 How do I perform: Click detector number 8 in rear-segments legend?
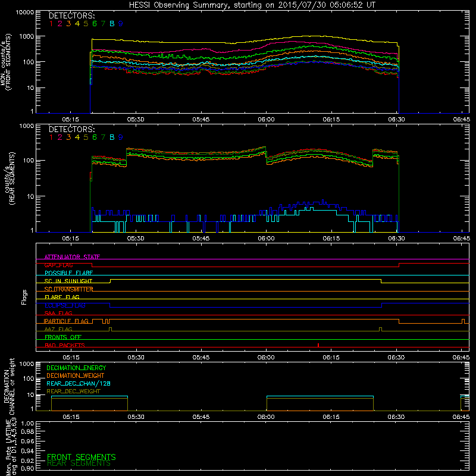tap(112, 137)
